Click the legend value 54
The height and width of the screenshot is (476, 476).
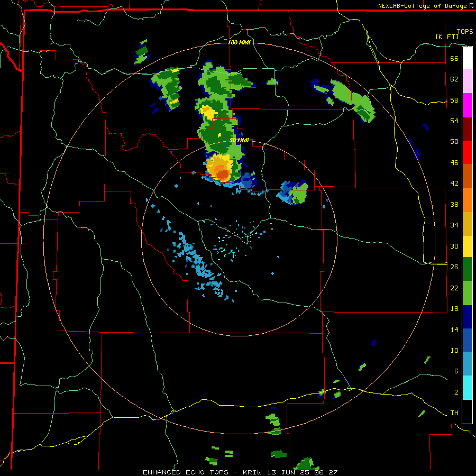click(454, 121)
